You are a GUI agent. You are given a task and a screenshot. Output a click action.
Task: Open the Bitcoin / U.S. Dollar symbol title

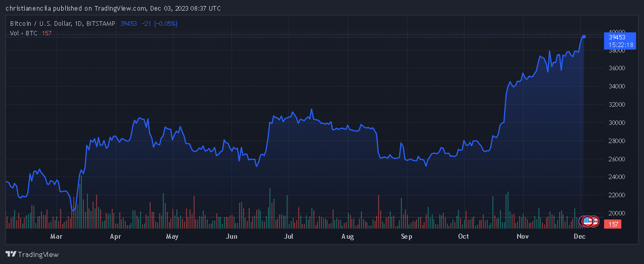[63, 23]
